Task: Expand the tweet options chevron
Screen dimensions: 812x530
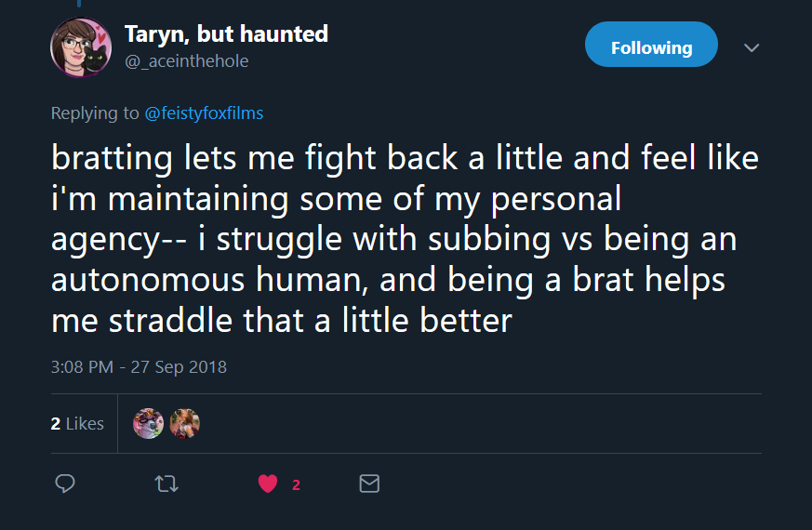Action: tap(752, 47)
